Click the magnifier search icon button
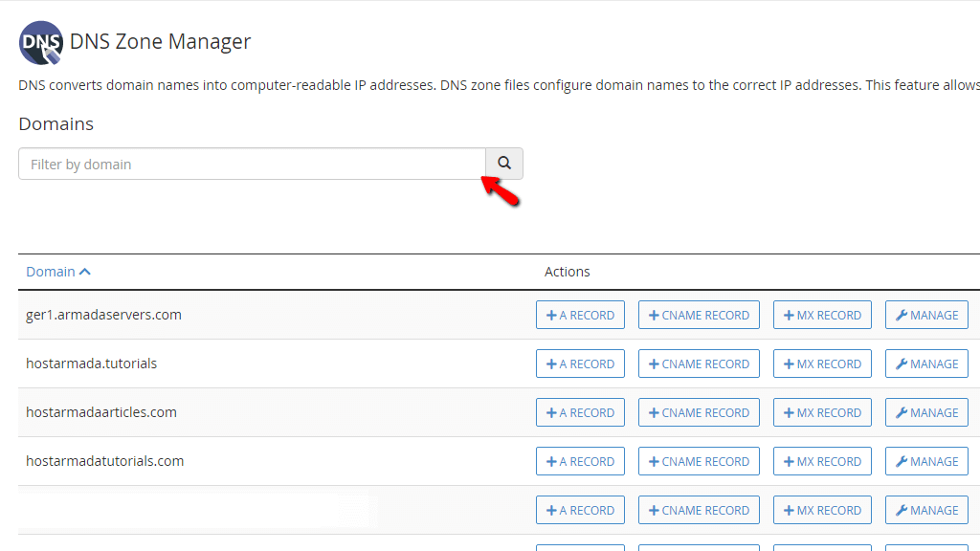 [x=503, y=164]
